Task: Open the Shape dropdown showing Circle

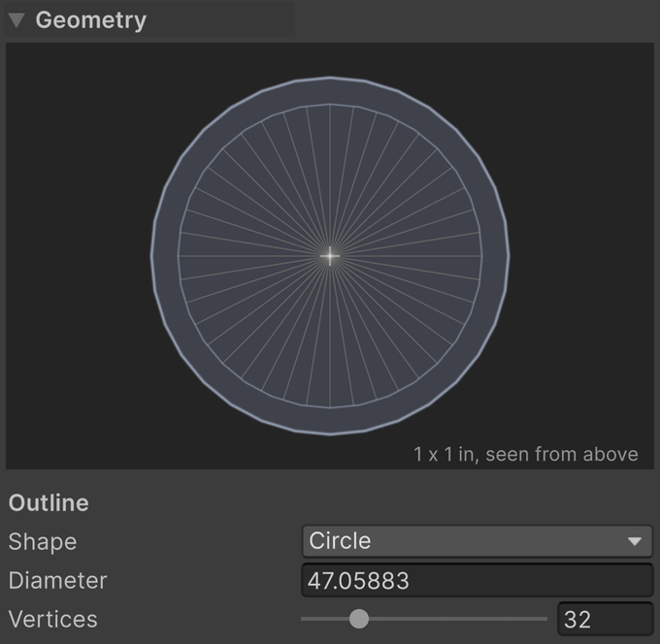Action: click(477, 541)
